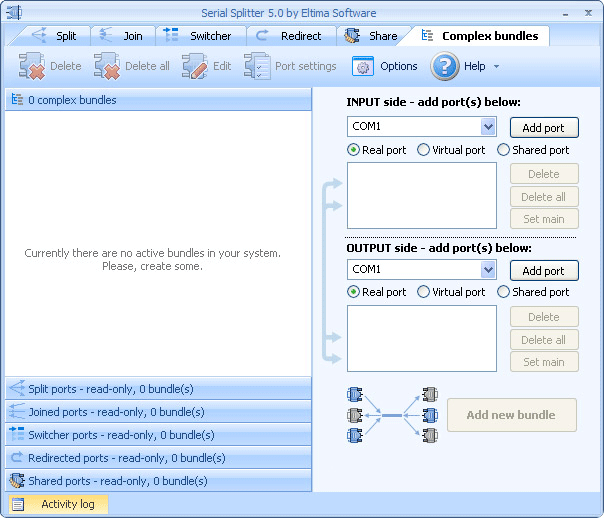The image size is (604, 518).
Task: Click the icon beside 0 complex bundles
Action: [x=17, y=99]
